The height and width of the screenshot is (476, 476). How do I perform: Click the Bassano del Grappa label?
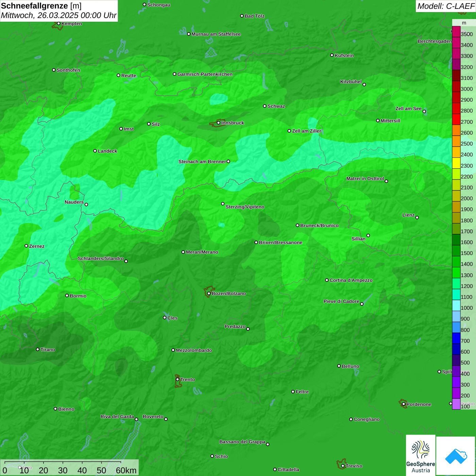[242, 442]
